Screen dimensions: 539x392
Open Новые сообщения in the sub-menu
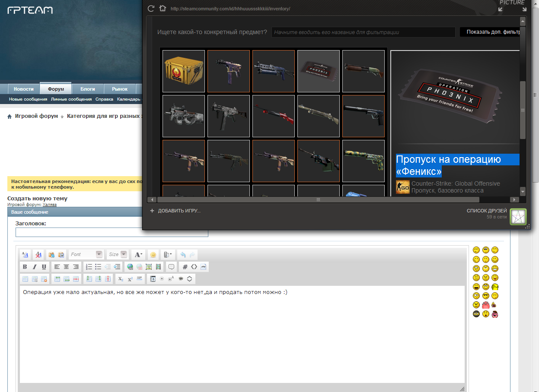click(28, 99)
